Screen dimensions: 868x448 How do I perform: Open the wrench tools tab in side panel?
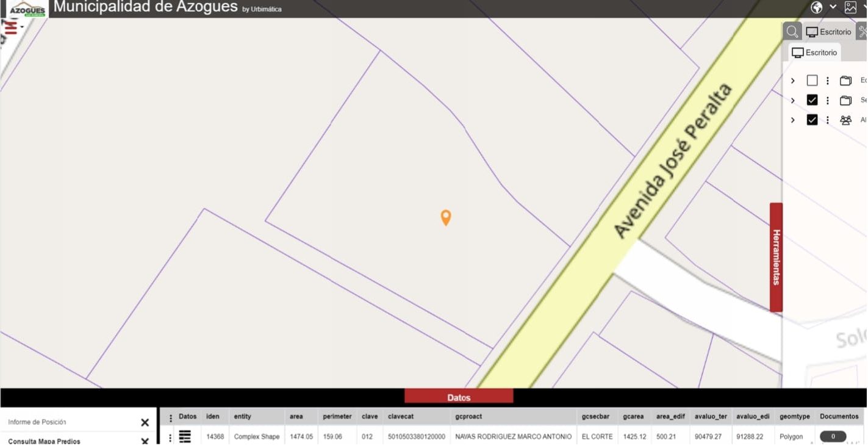coord(862,32)
